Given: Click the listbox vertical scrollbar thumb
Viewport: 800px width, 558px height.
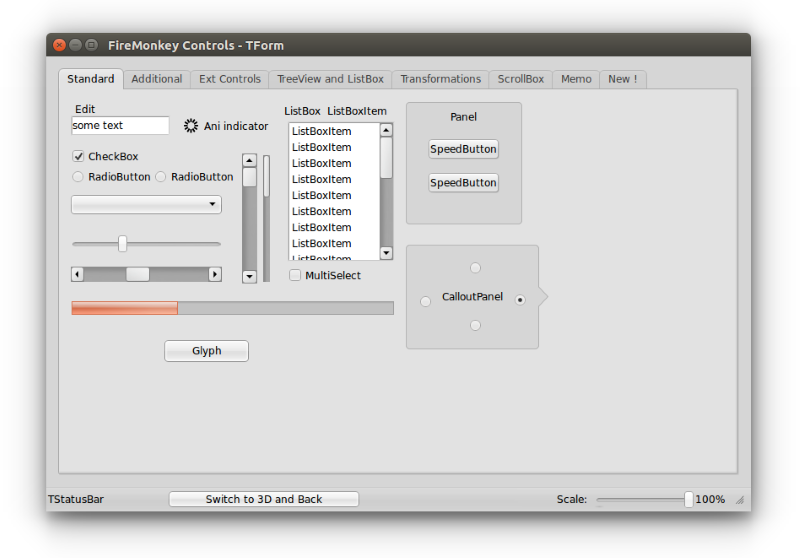Looking at the screenshot, I should [386, 158].
